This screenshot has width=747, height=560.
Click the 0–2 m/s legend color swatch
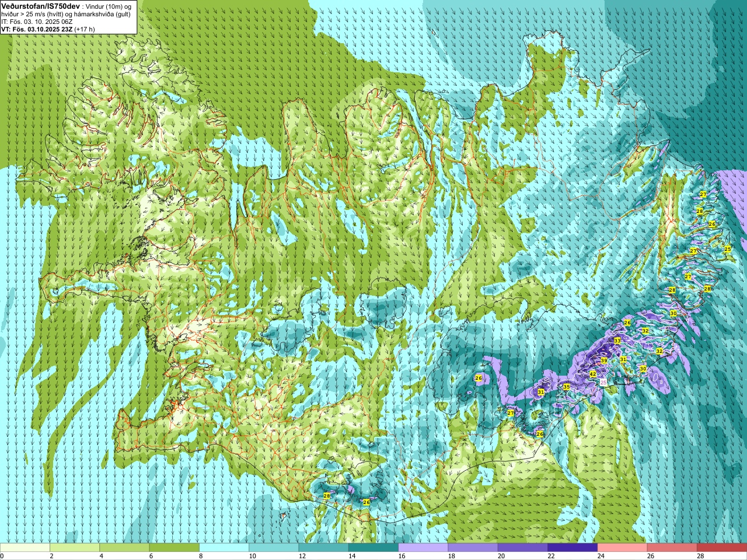click(25, 548)
